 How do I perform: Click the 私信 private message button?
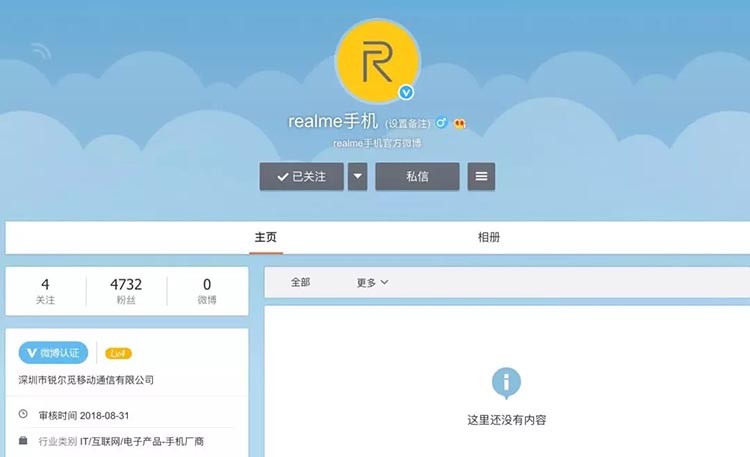(417, 177)
